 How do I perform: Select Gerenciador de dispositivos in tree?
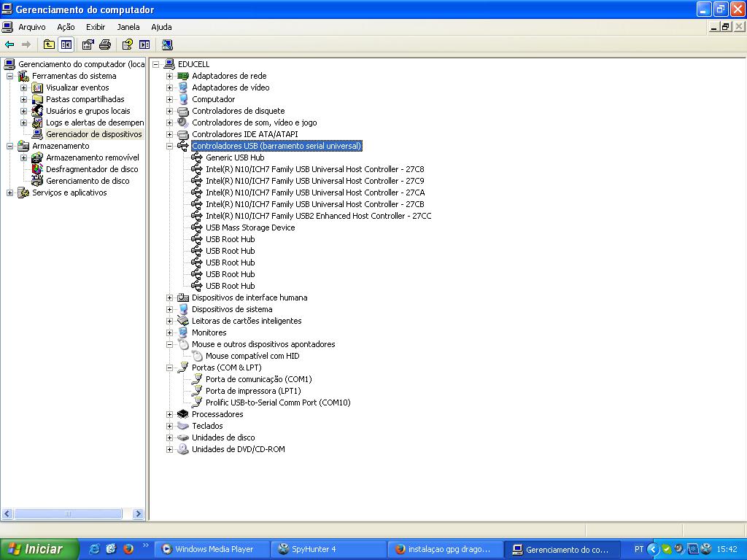point(94,134)
